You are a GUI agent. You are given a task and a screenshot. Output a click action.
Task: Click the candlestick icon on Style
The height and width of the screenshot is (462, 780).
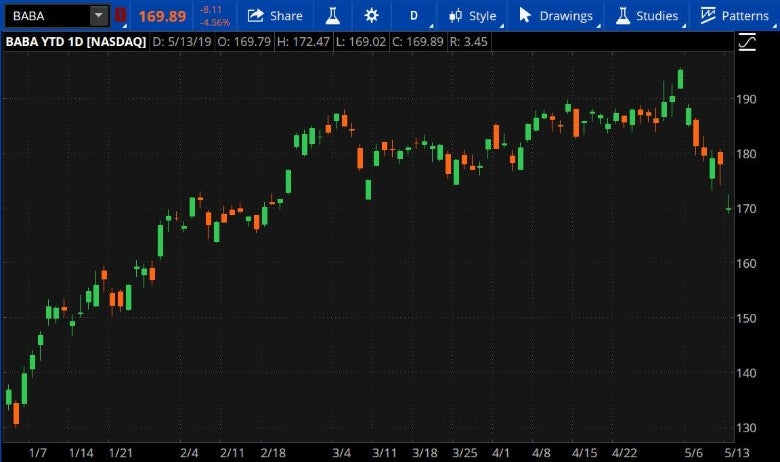(456, 15)
